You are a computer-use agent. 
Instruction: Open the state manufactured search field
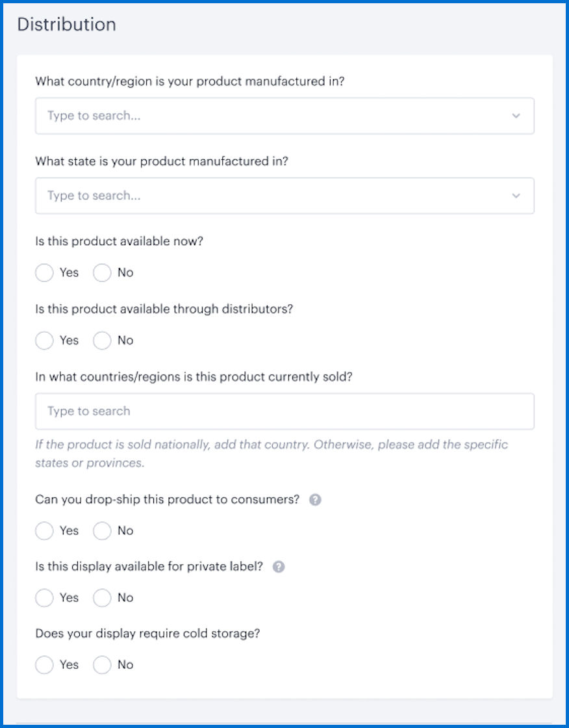[x=284, y=196]
